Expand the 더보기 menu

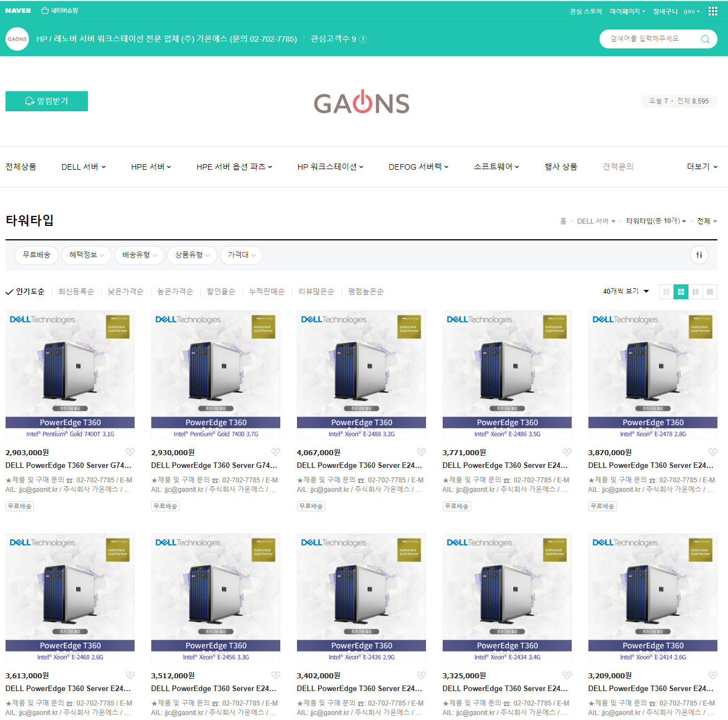tap(702, 167)
